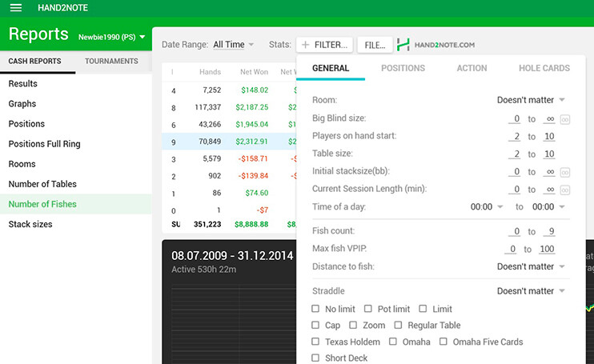Image resolution: width=594 pixels, height=364 pixels.
Task: Click infinity icon beside Initial stacksize
Action: coord(565,172)
